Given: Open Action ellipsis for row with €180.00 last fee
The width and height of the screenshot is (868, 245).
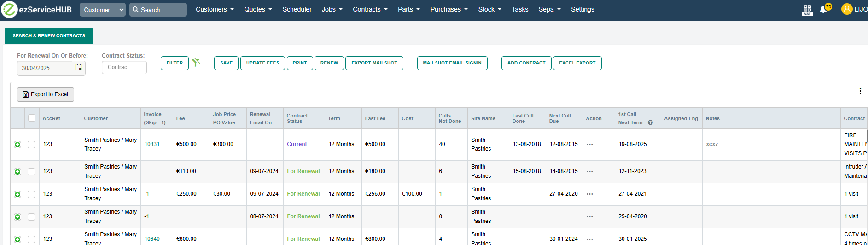Looking at the screenshot, I should [590, 171].
